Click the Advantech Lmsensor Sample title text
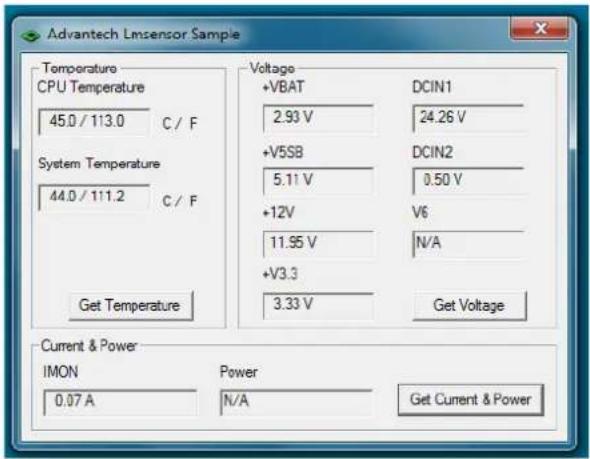 pos(144,34)
